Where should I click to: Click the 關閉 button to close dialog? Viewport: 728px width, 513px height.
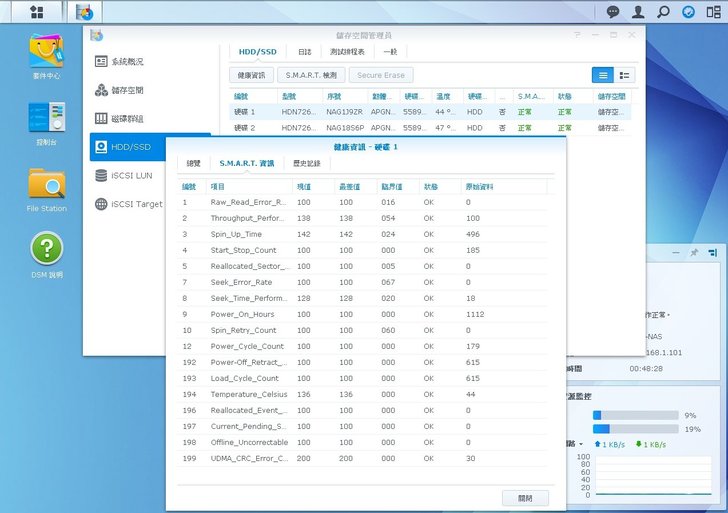[526, 497]
